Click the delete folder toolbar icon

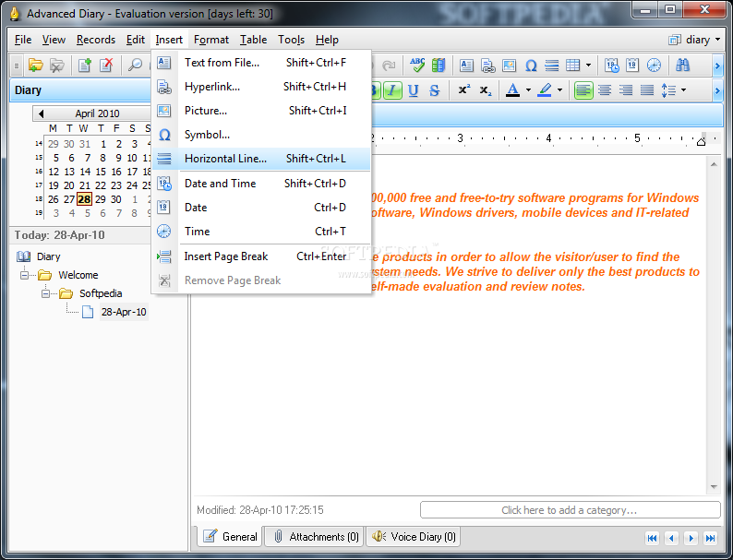pyautogui.click(x=57, y=66)
